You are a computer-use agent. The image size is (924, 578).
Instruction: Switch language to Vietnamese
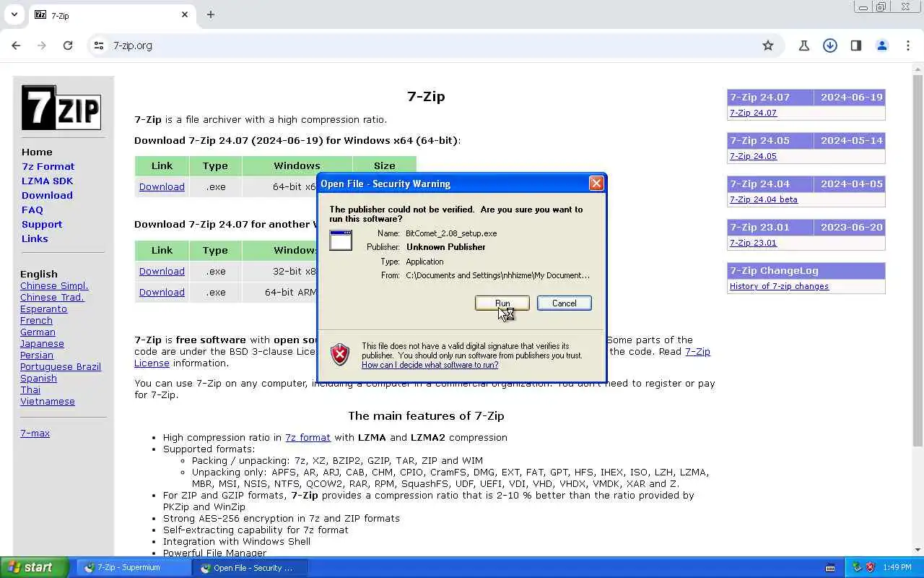[48, 401]
